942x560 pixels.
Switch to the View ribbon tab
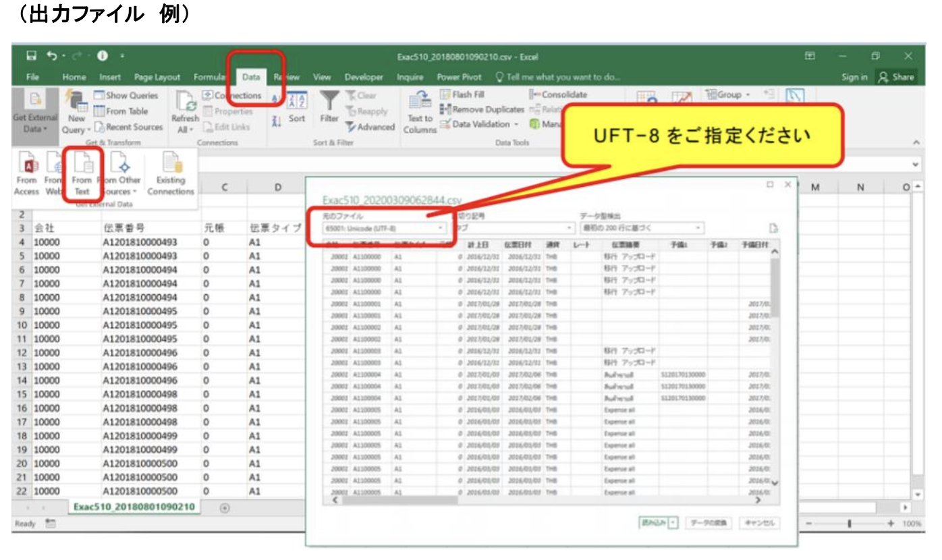[x=322, y=77]
